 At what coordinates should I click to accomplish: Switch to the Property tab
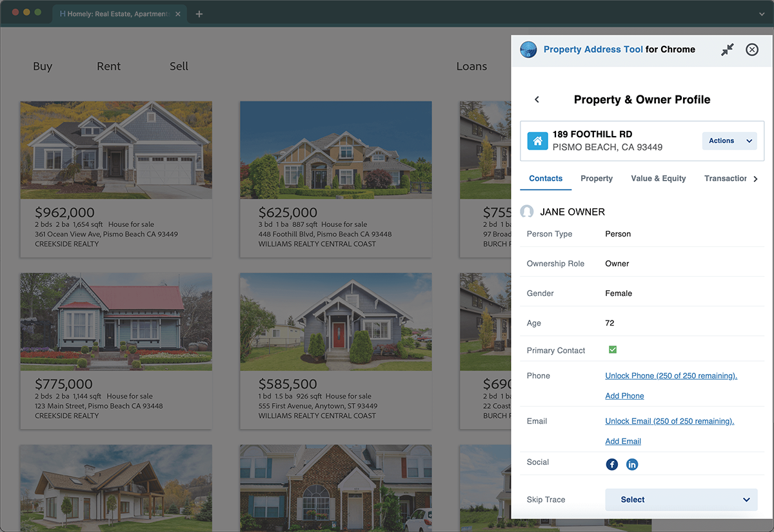596,179
